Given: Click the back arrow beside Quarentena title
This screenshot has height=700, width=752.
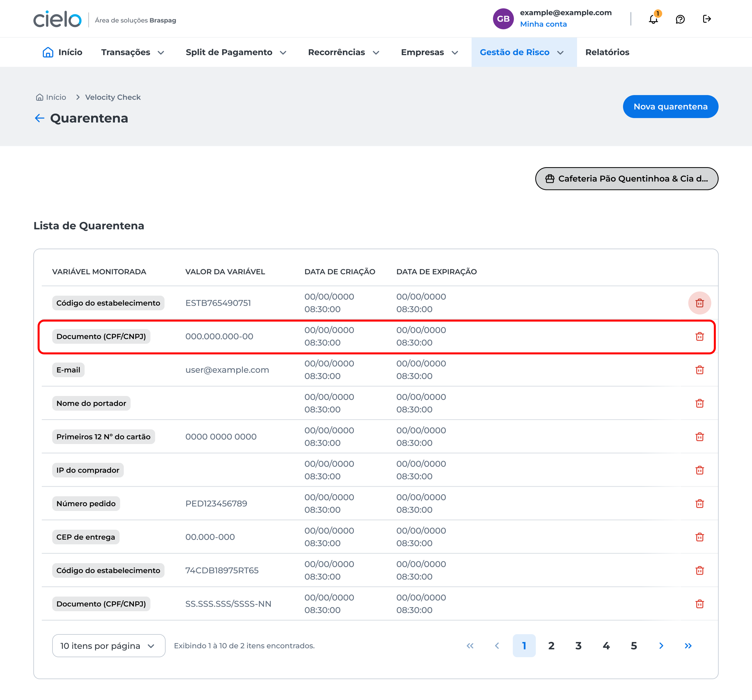Looking at the screenshot, I should (x=39, y=118).
